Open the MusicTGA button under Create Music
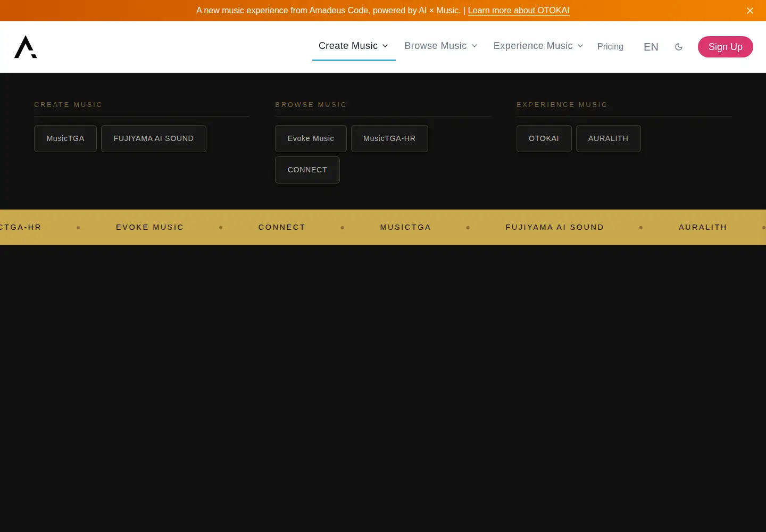766x532 pixels. pyautogui.click(x=65, y=138)
